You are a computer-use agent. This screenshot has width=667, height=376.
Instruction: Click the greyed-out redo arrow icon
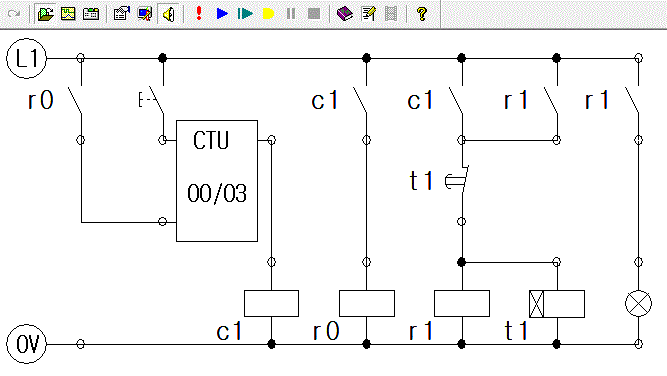point(14,14)
